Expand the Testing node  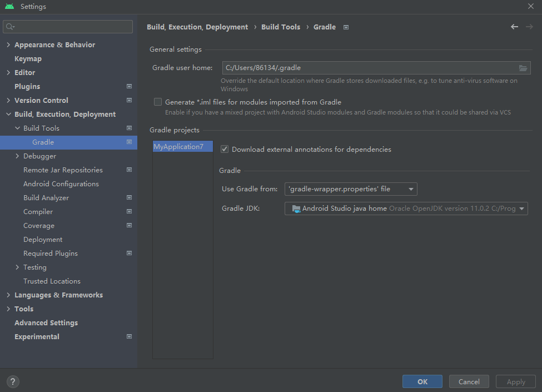pyautogui.click(x=17, y=267)
